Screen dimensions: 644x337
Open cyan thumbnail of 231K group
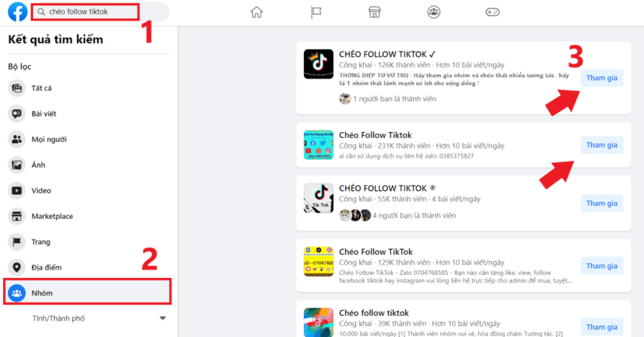click(319, 144)
